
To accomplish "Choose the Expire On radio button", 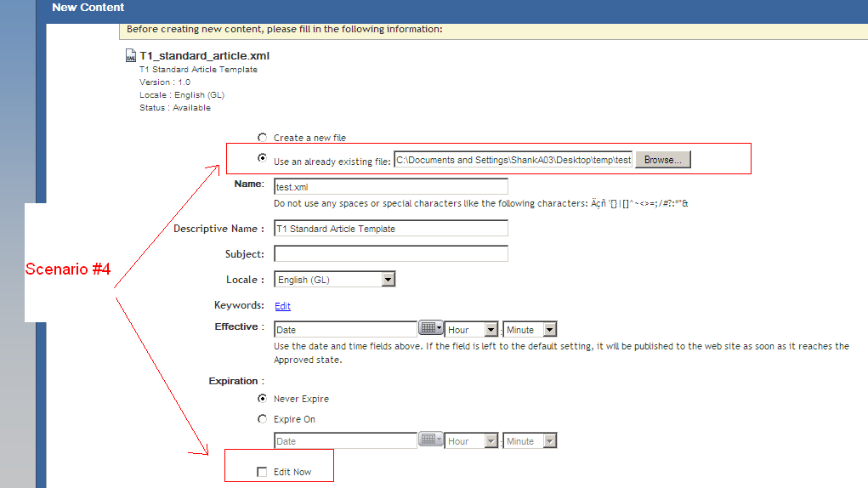I will click(x=263, y=419).
